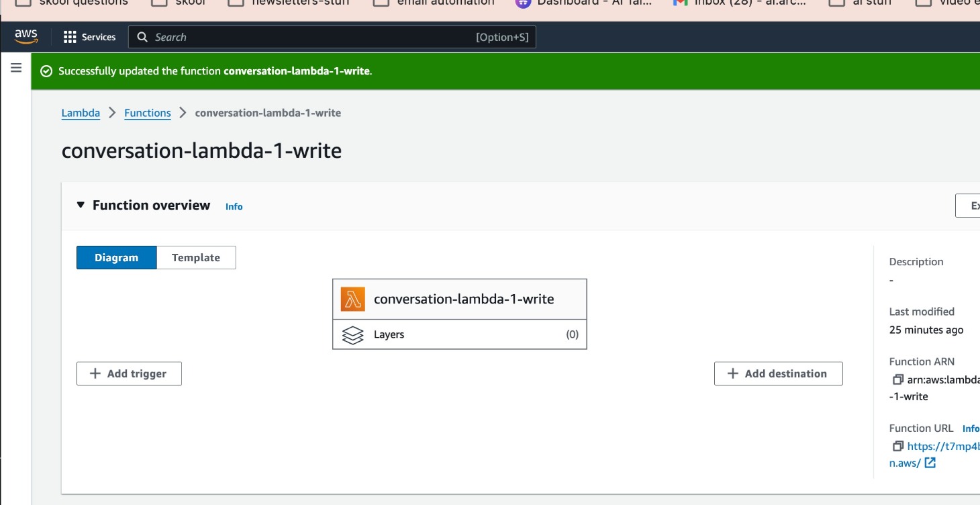
Task: Click Info link next to Function overview
Action: 234,207
